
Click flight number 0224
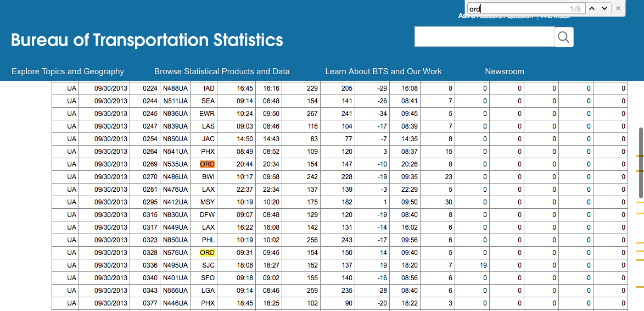pyautogui.click(x=150, y=88)
